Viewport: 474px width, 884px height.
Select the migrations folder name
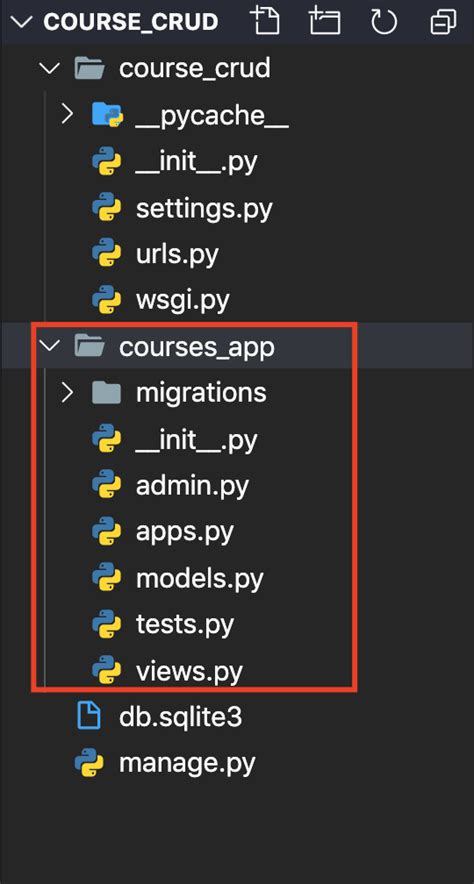click(201, 394)
